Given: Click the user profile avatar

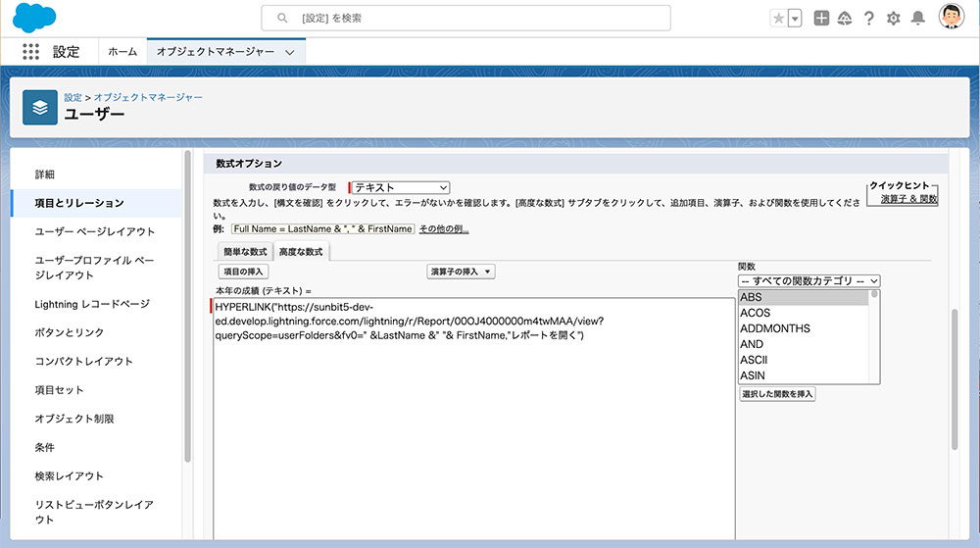Looking at the screenshot, I should tap(951, 17).
